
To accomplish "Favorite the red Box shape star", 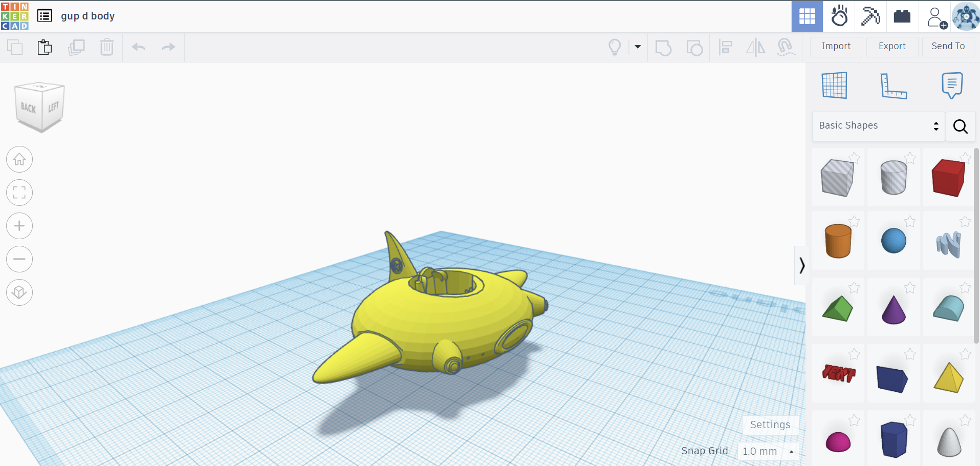I will 965,158.
